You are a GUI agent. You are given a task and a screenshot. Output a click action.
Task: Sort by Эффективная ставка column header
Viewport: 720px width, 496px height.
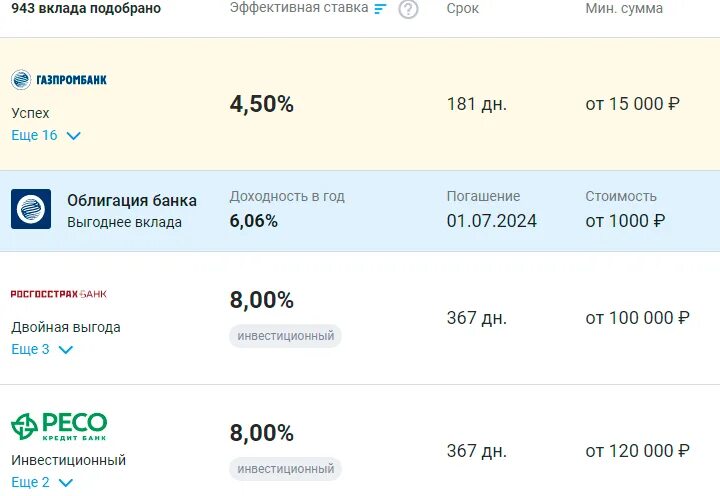coord(299,8)
